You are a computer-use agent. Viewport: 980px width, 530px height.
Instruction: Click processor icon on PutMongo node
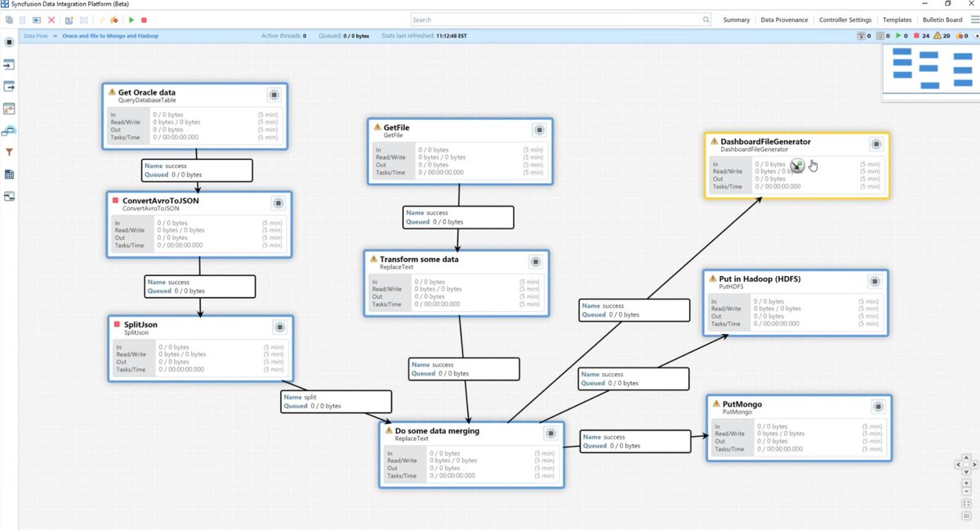coord(877,406)
